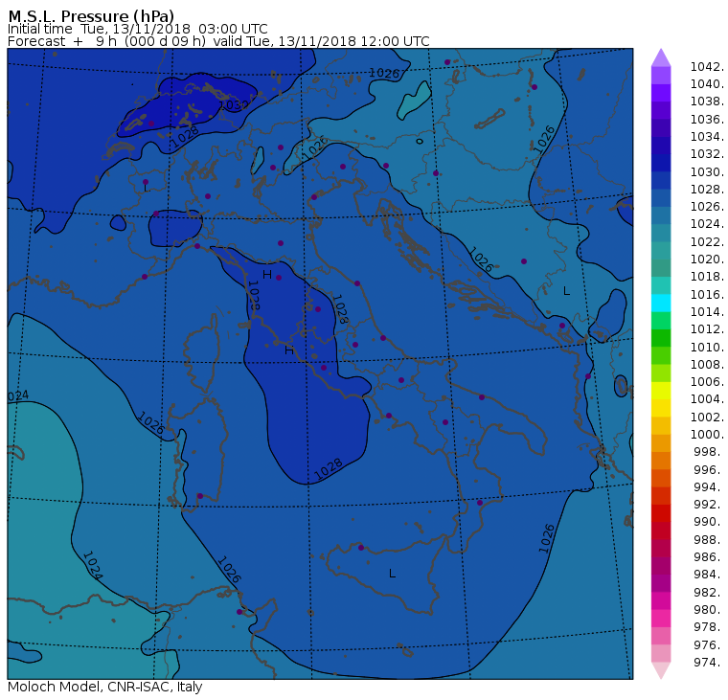Click the bottom pink triangular arrow of the colorbar
Image resolution: width=728 pixels, height=700 pixels.
pos(661,670)
